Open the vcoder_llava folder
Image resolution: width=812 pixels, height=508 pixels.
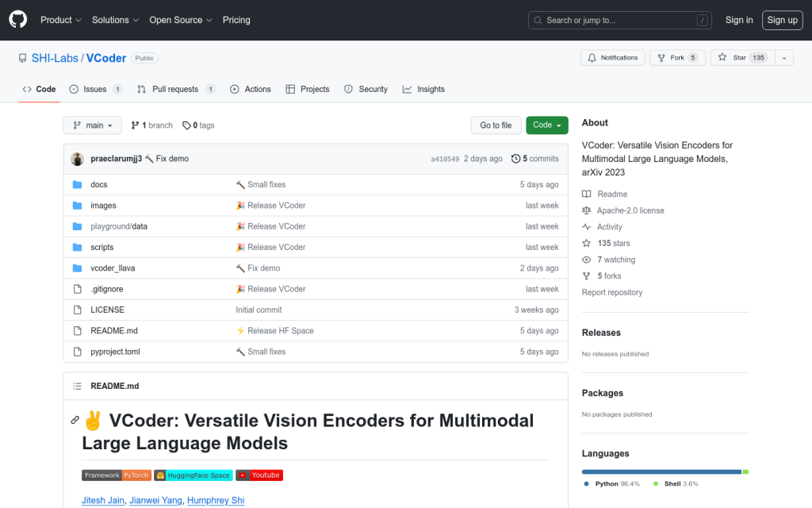113,268
